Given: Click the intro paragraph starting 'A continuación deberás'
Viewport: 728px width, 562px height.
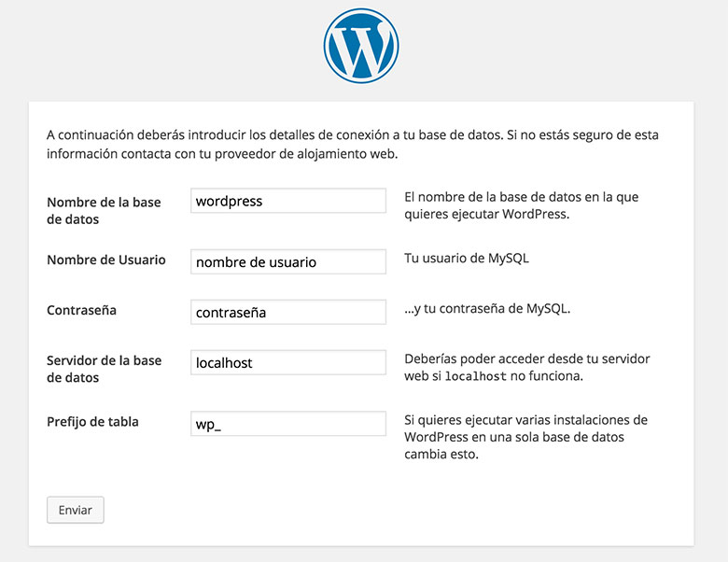Looking at the screenshot, I should tap(353, 144).
